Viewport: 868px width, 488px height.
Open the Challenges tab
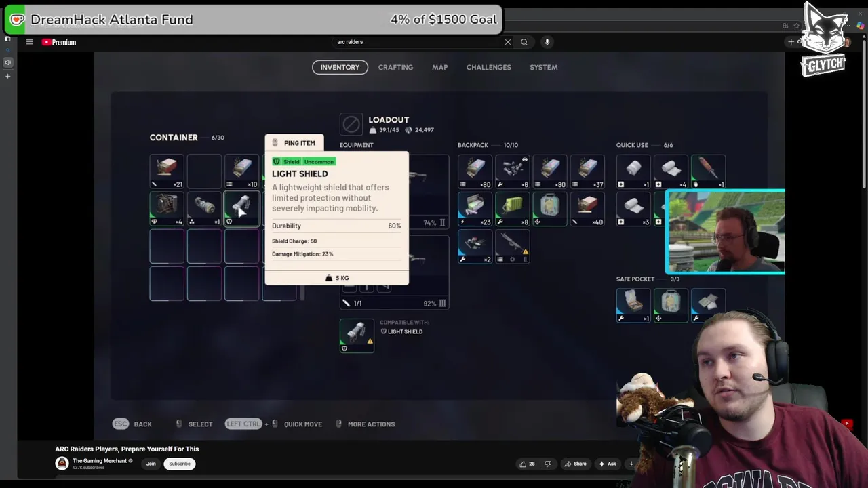(488, 67)
